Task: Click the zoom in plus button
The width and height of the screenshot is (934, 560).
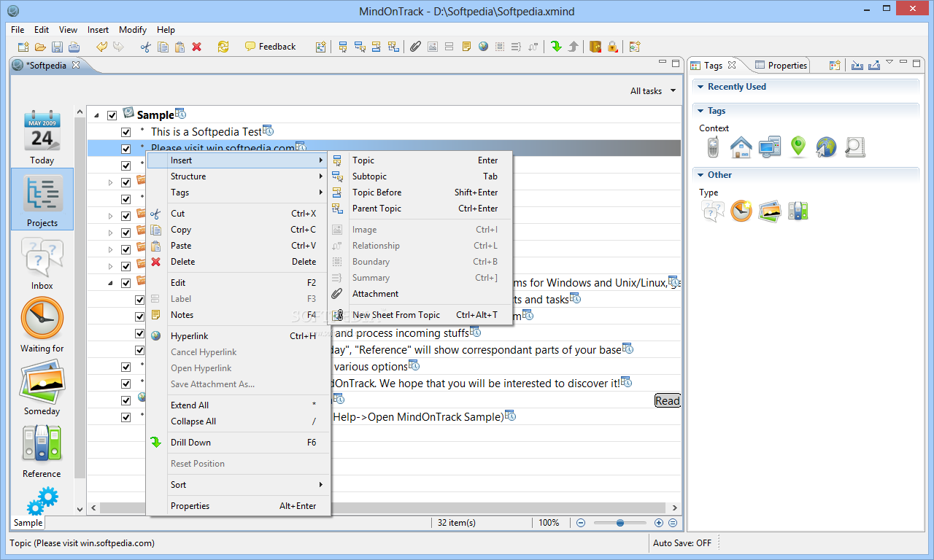Action: click(659, 523)
